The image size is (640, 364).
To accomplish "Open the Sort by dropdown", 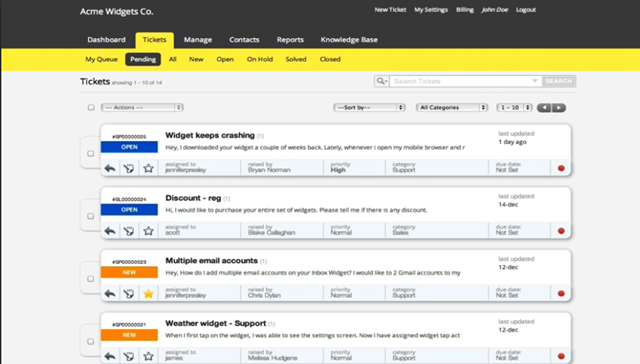I will pos(369,107).
